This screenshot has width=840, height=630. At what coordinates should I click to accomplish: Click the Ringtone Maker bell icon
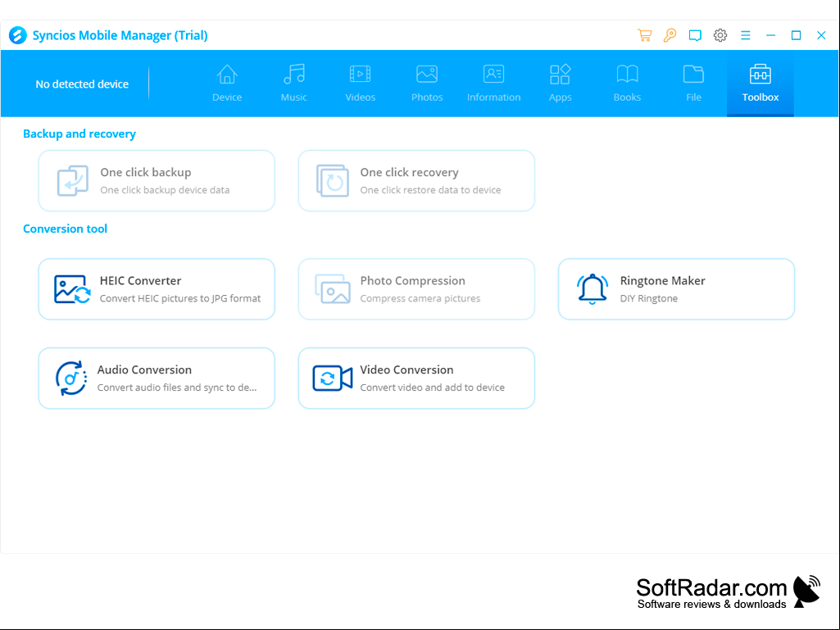[x=593, y=289]
